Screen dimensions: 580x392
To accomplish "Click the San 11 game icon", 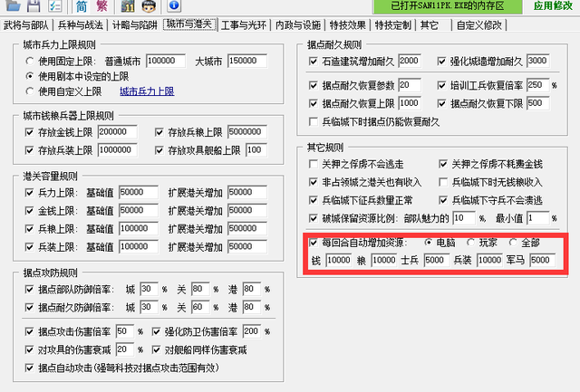I will tap(128, 5).
